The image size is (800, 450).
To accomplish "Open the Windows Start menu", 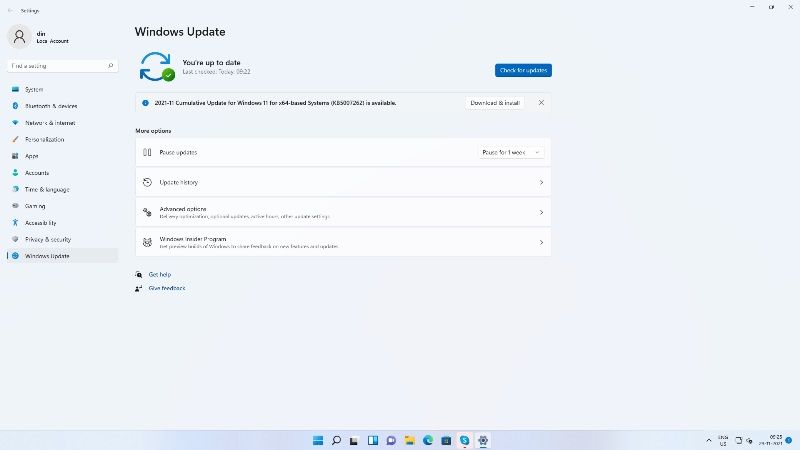I will 318,440.
